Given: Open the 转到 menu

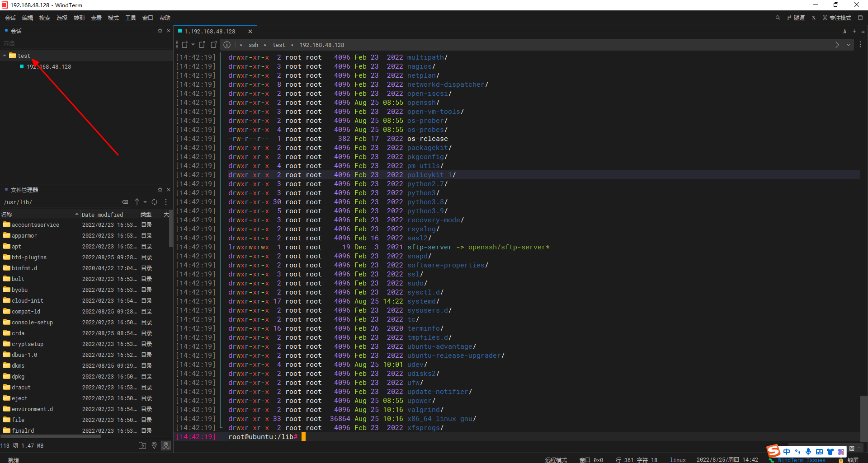Looking at the screenshot, I should pyautogui.click(x=79, y=18).
